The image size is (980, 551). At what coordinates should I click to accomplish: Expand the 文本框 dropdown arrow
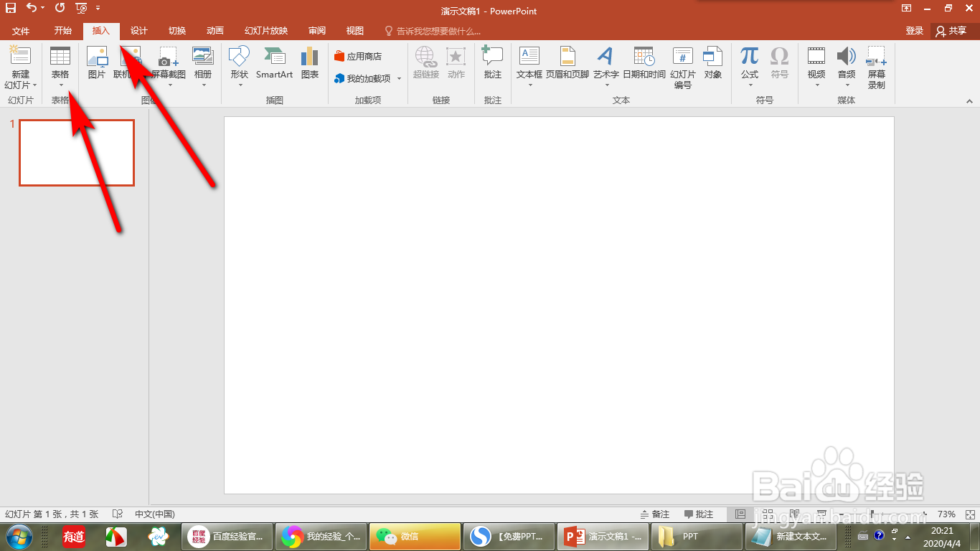529,85
